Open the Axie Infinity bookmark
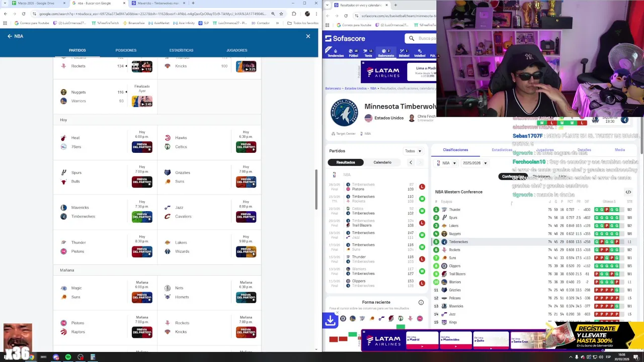 pyautogui.click(x=184, y=23)
